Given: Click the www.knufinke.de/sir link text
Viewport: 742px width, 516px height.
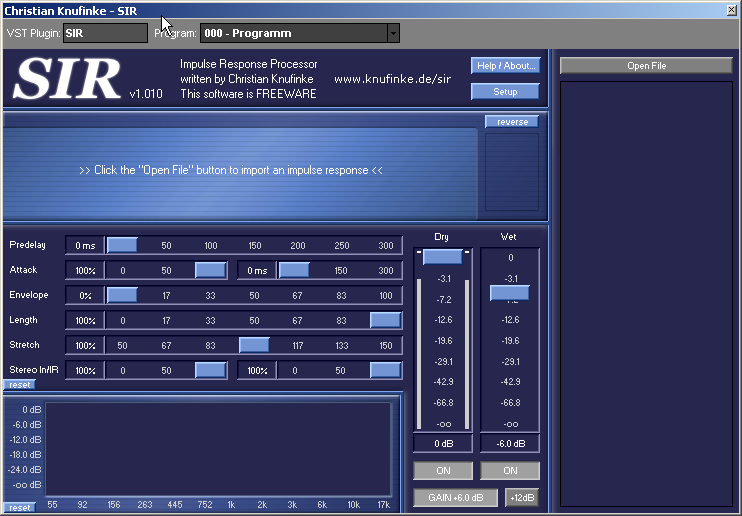Looking at the screenshot, I should [392, 79].
